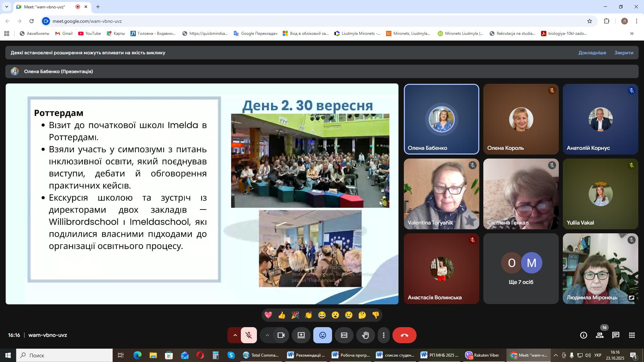
Task: Send the clapping hands reaction emoji
Action: click(308, 315)
